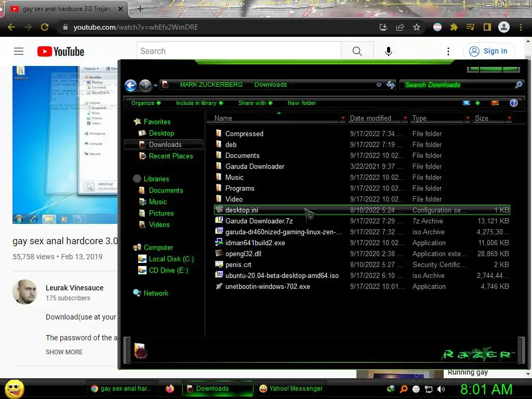Click the YouTube search text field
Image resolution: width=532 pixels, height=399 pixels.
(x=239, y=51)
